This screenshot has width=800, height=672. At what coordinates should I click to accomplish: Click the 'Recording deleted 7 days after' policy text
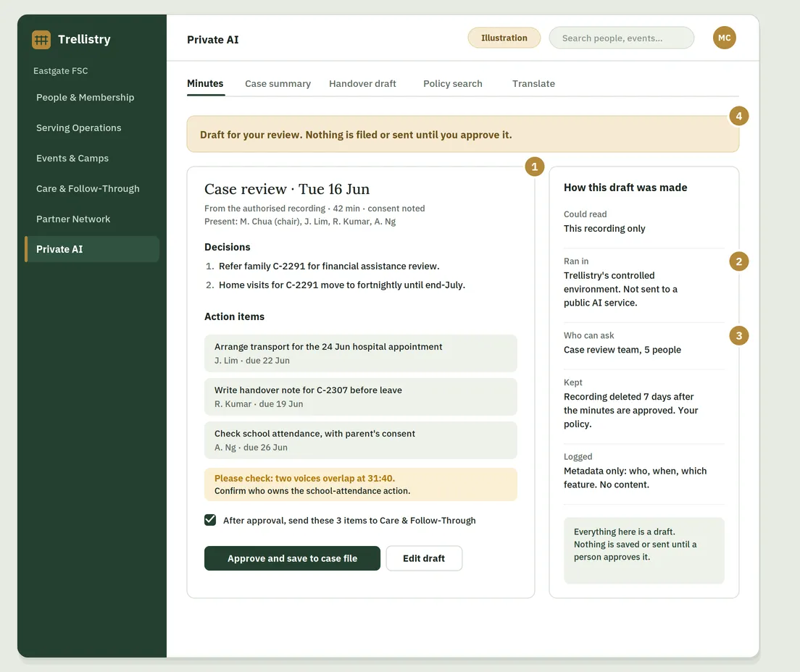tap(630, 411)
